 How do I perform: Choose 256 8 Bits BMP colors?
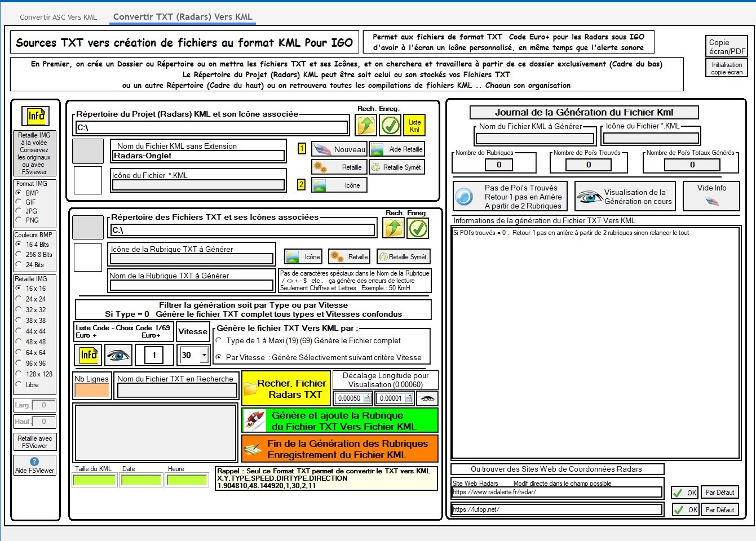(19, 254)
